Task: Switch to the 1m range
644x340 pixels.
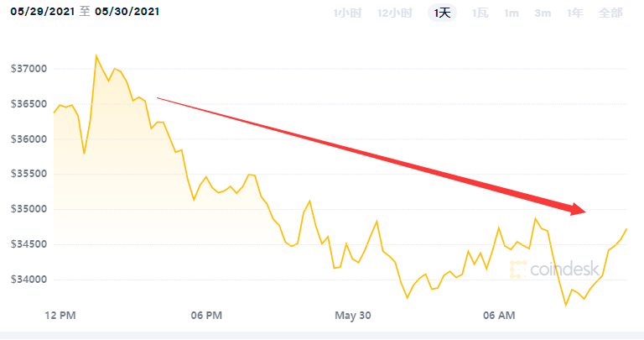Action: pos(512,13)
